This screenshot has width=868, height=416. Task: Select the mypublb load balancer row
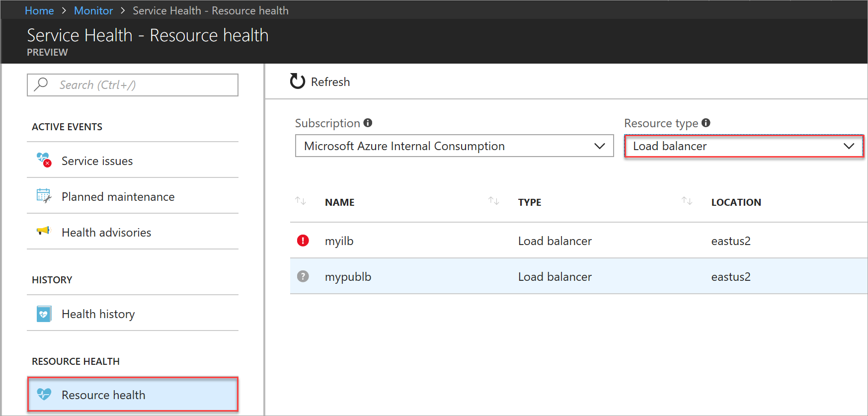pos(497,276)
